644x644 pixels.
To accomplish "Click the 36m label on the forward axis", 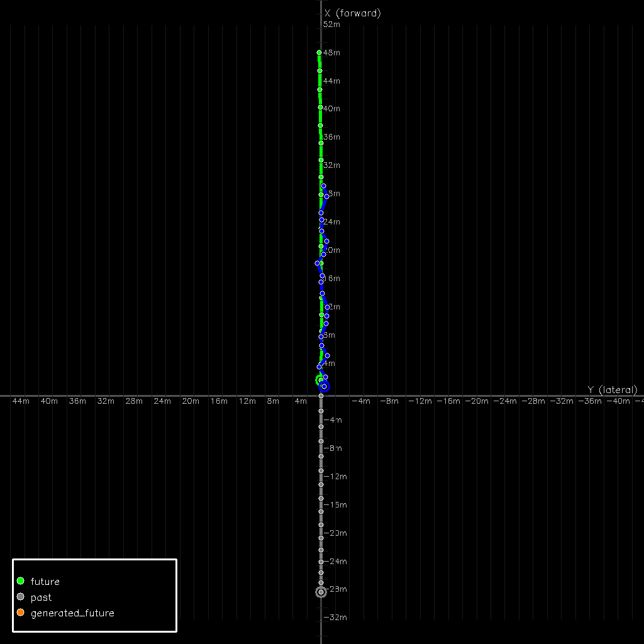I will (x=331, y=136).
